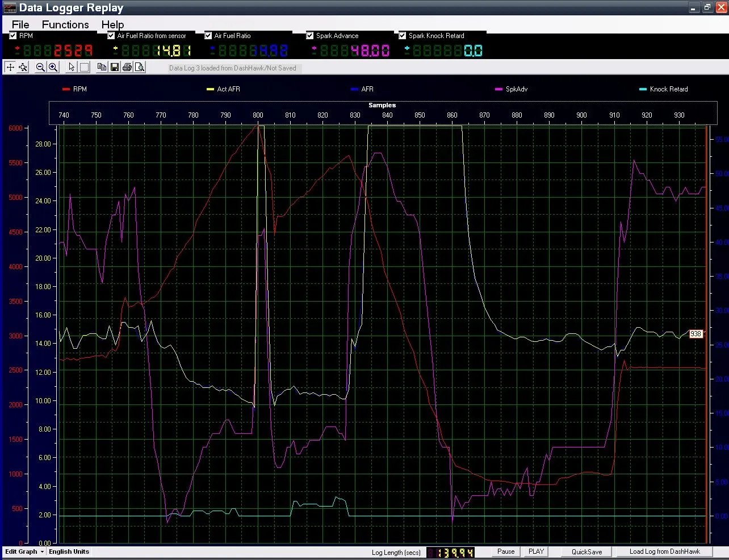Image resolution: width=729 pixels, height=560 pixels.
Task: Select the arrow pointer tool
Action: coord(72,67)
